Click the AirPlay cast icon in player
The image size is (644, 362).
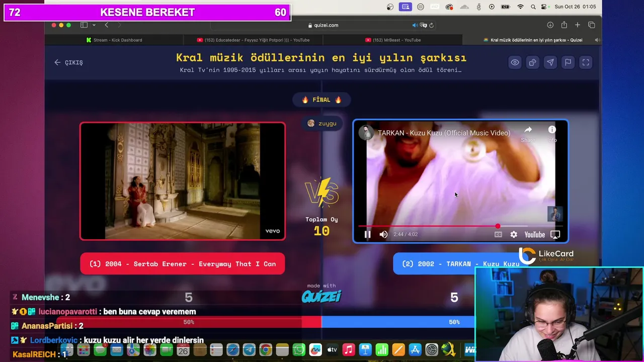click(x=555, y=234)
